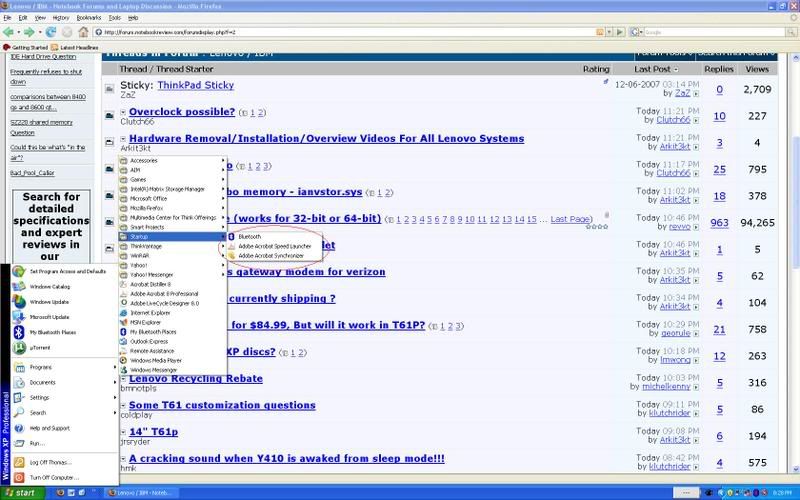Expand the Mozilla Firefox program folder
The image size is (800, 500).
[x=172, y=208]
